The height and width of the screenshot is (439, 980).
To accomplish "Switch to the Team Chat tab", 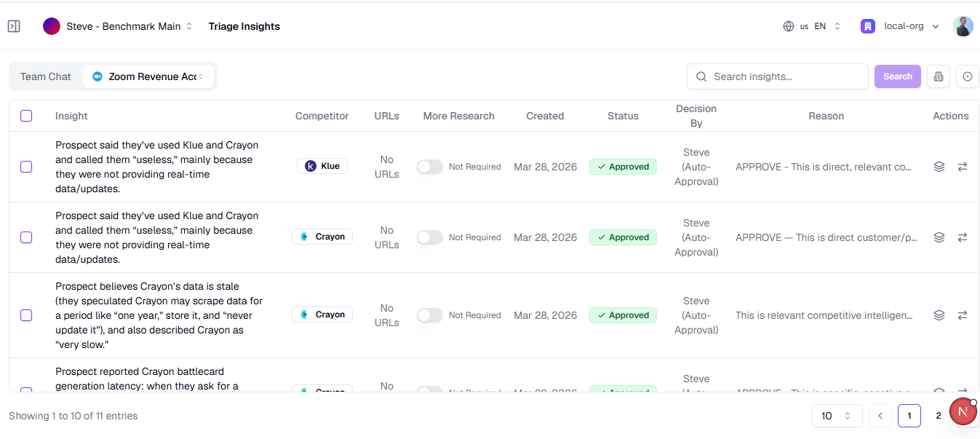I will (46, 76).
